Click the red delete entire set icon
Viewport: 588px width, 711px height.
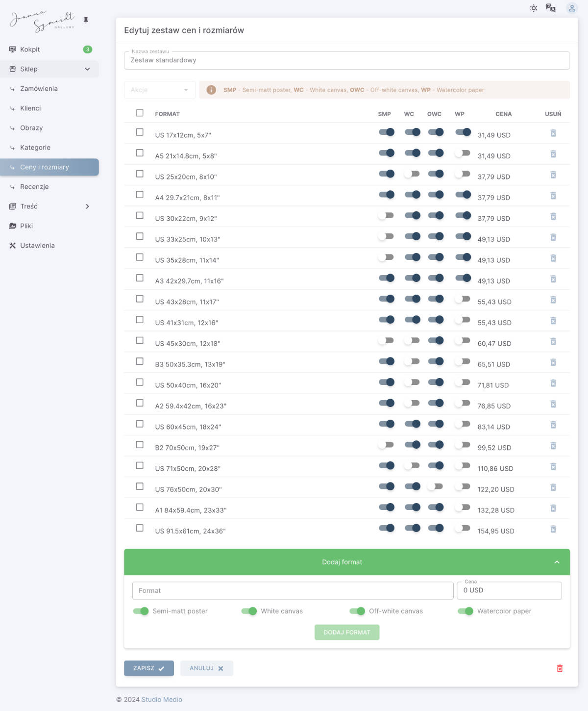point(560,668)
